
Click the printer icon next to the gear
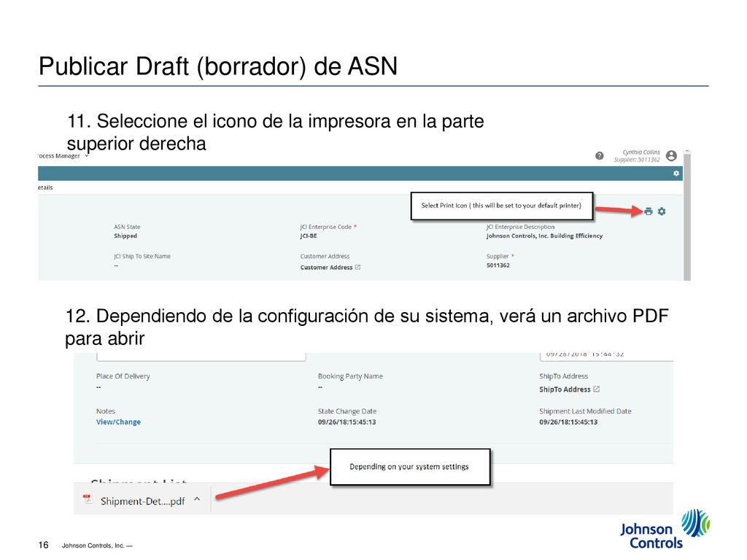649,211
